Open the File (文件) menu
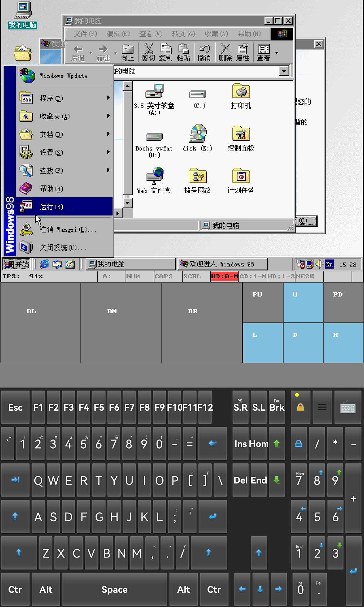Image resolution: width=364 pixels, height=607 pixels. click(x=85, y=34)
